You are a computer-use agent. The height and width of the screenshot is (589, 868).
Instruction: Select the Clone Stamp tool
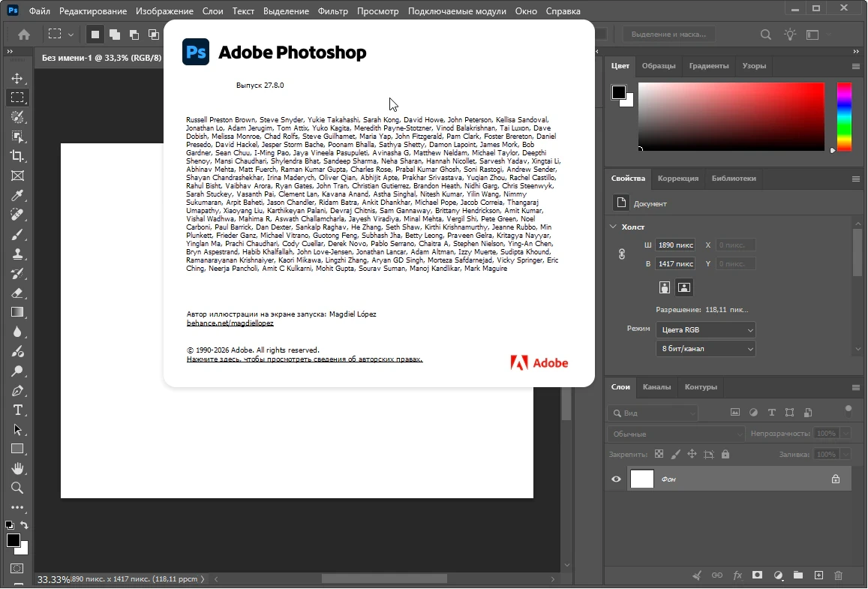point(17,254)
